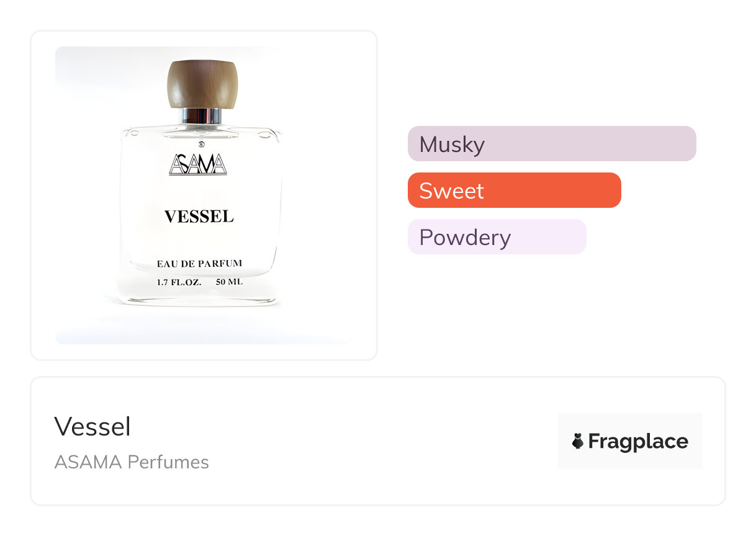The width and height of the screenshot is (756, 536).
Task: Open the Vessel perfume title
Action: click(92, 427)
